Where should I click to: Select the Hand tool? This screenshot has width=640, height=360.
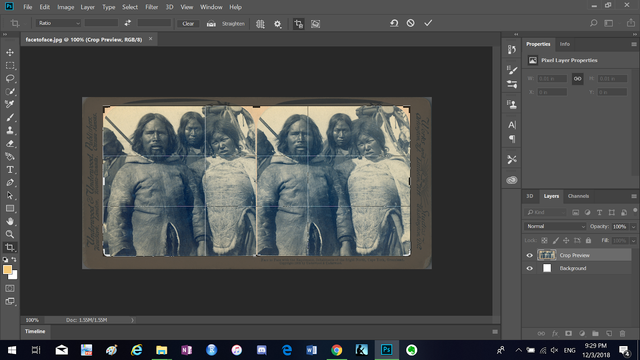click(x=10, y=221)
